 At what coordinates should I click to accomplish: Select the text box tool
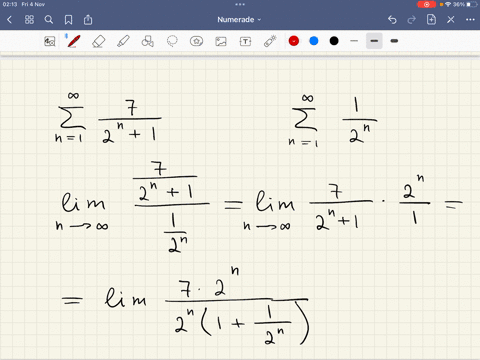[x=245, y=41]
